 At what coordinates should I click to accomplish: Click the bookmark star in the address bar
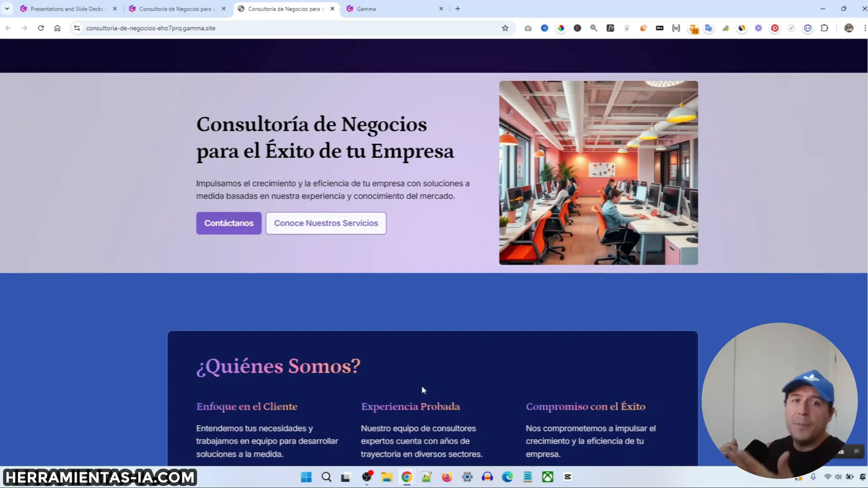505,28
